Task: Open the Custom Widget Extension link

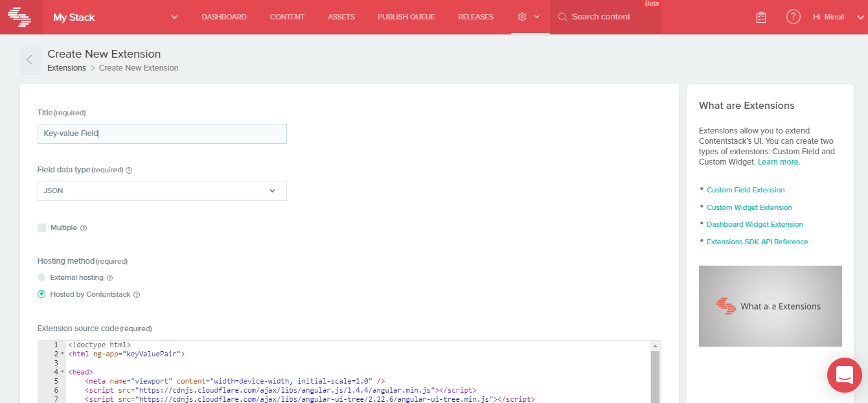Action: 749,207
